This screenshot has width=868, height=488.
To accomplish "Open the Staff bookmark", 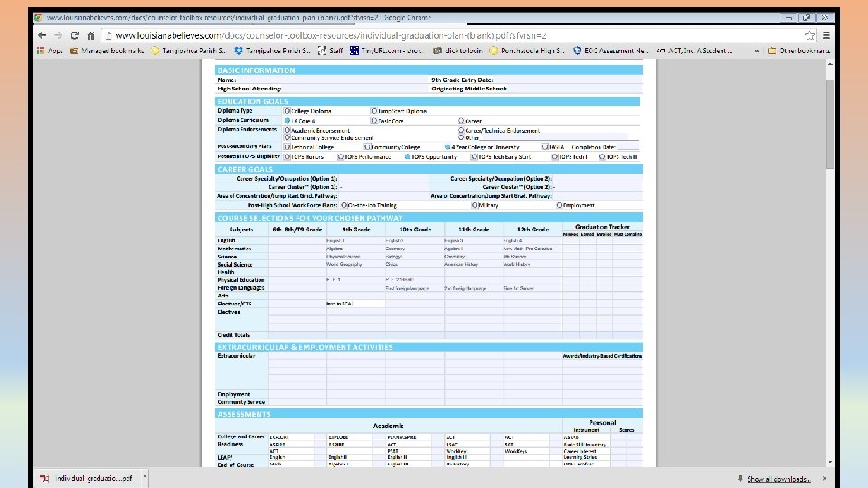I will [x=331, y=51].
